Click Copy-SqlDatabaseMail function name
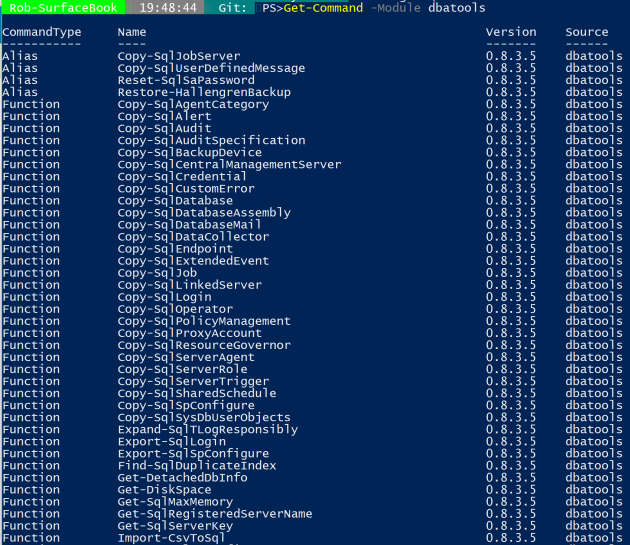This screenshot has width=630, height=545. point(190,225)
